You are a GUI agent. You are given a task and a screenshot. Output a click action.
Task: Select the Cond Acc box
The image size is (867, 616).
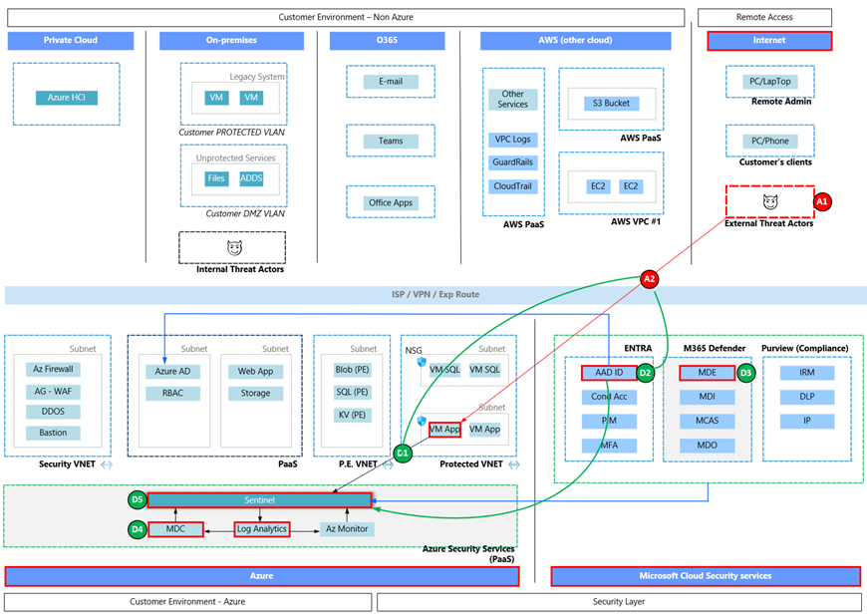tap(609, 397)
